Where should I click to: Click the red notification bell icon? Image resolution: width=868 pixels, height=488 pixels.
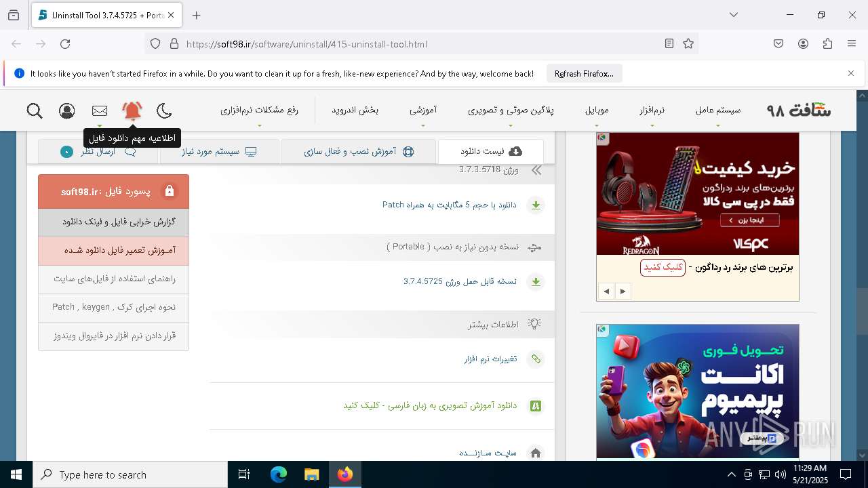132,110
